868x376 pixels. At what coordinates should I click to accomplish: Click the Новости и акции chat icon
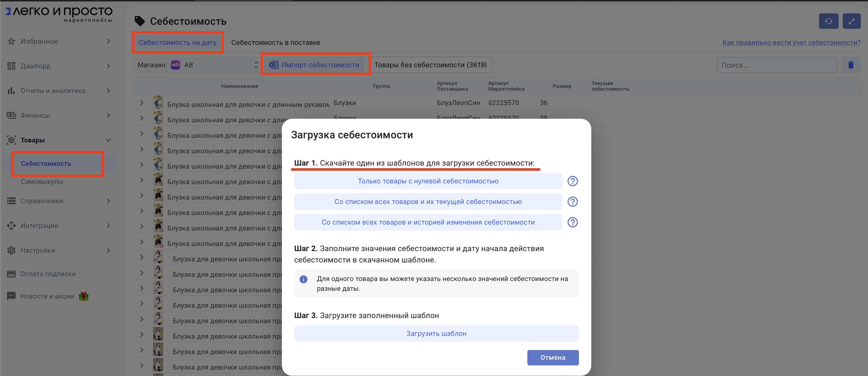[11, 296]
